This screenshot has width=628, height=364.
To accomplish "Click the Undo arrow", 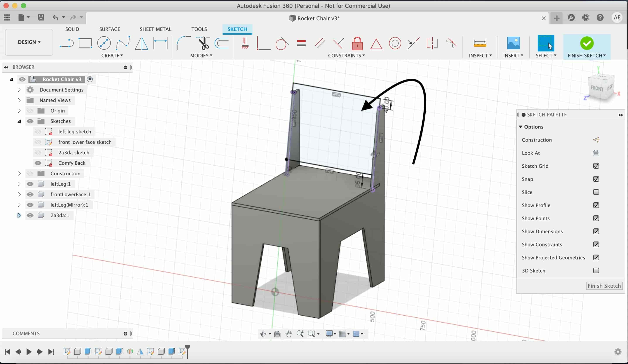I will point(55,17).
